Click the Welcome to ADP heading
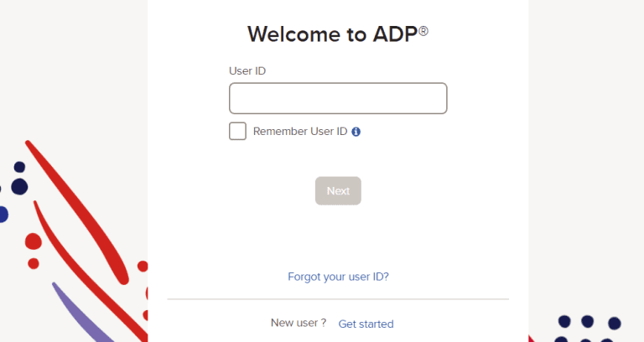This screenshot has width=644, height=342. (x=331, y=34)
